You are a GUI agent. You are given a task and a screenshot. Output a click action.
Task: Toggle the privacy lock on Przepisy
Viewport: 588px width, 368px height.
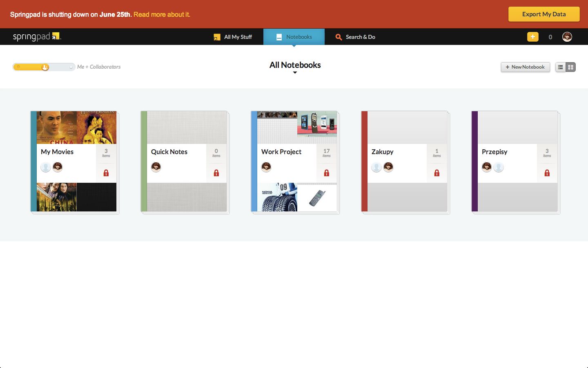click(547, 173)
